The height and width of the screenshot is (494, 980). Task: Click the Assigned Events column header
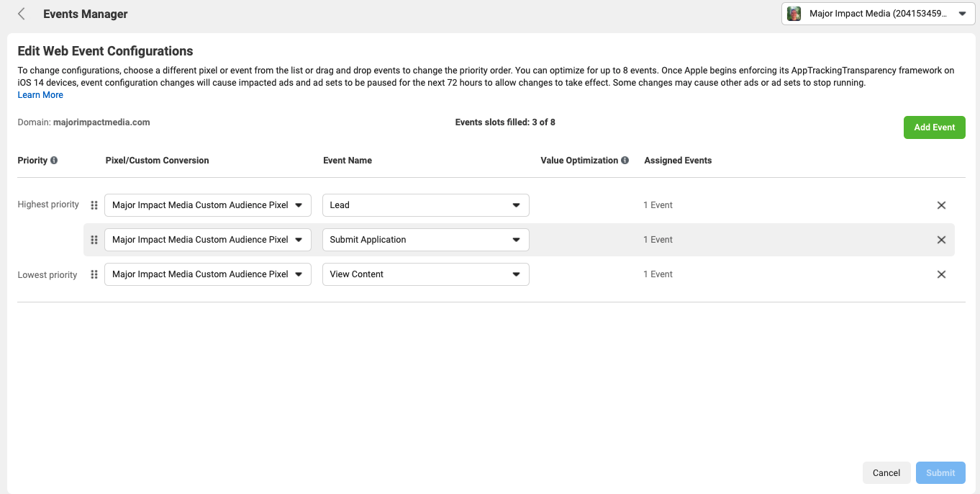coord(678,161)
